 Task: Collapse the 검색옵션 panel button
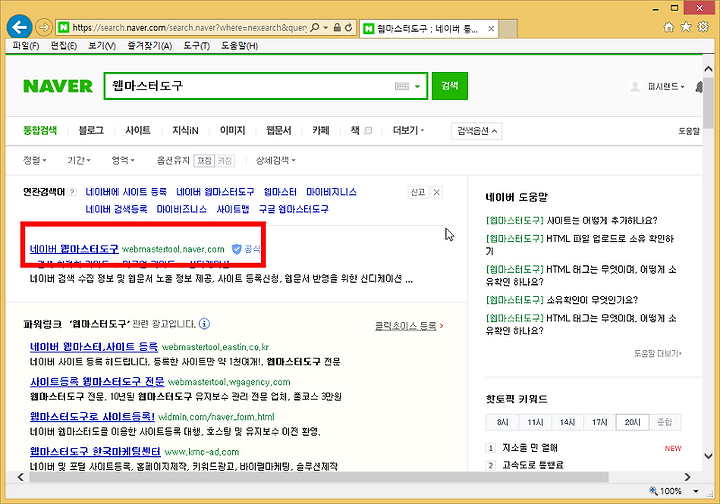point(477,131)
